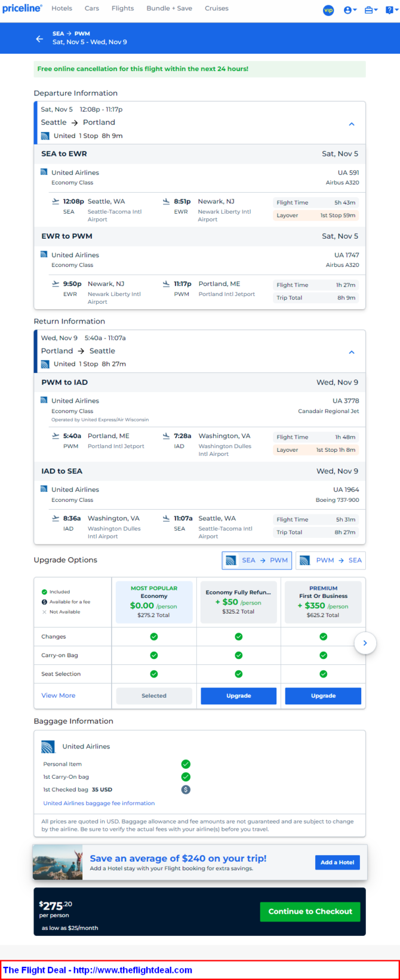Viewport: 400px width, 980px height.
Task: Select the SEA → PWM upgrade tab
Action: click(257, 560)
